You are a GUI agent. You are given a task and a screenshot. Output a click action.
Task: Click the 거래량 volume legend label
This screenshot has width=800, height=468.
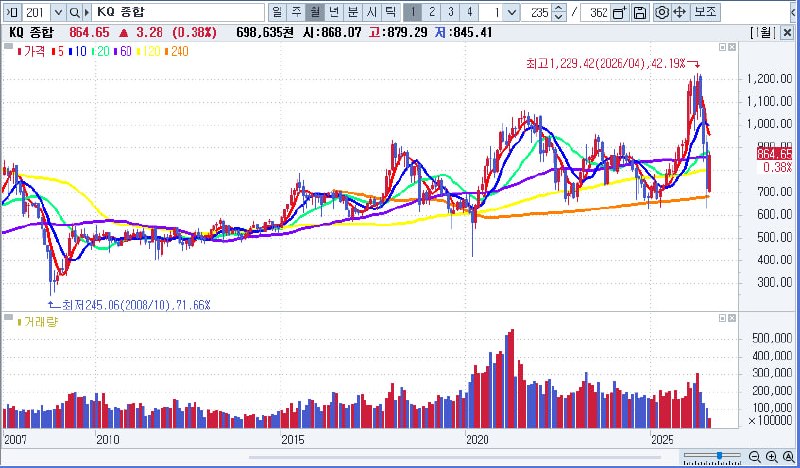[x=38, y=322]
